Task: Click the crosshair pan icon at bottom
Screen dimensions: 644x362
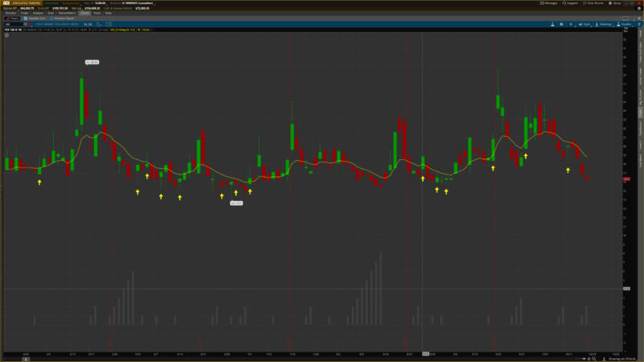Action: click(x=588, y=359)
